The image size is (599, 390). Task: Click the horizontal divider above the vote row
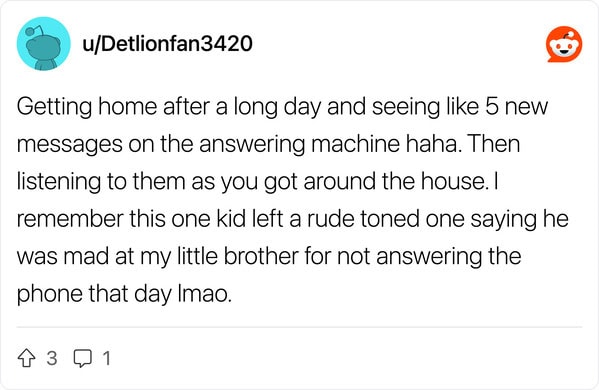299,327
